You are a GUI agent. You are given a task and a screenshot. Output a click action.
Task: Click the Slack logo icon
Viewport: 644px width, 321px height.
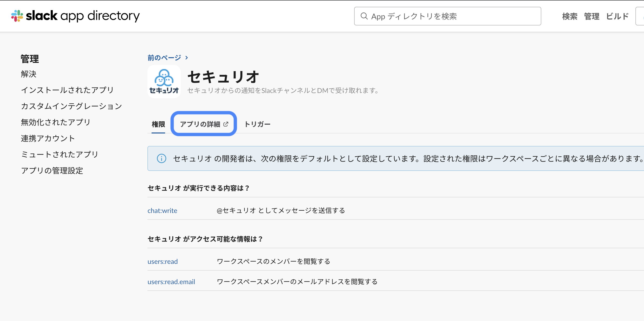pos(17,16)
